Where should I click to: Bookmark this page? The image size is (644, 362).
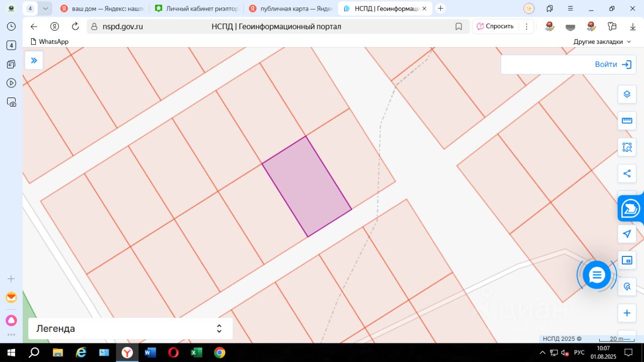point(459,27)
